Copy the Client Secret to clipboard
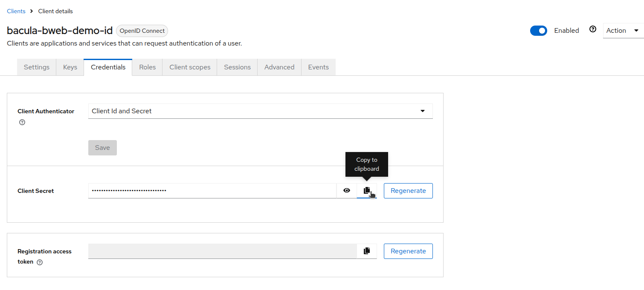Image resolution: width=644 pixels, height=290 pixels. tap(366, 191)
